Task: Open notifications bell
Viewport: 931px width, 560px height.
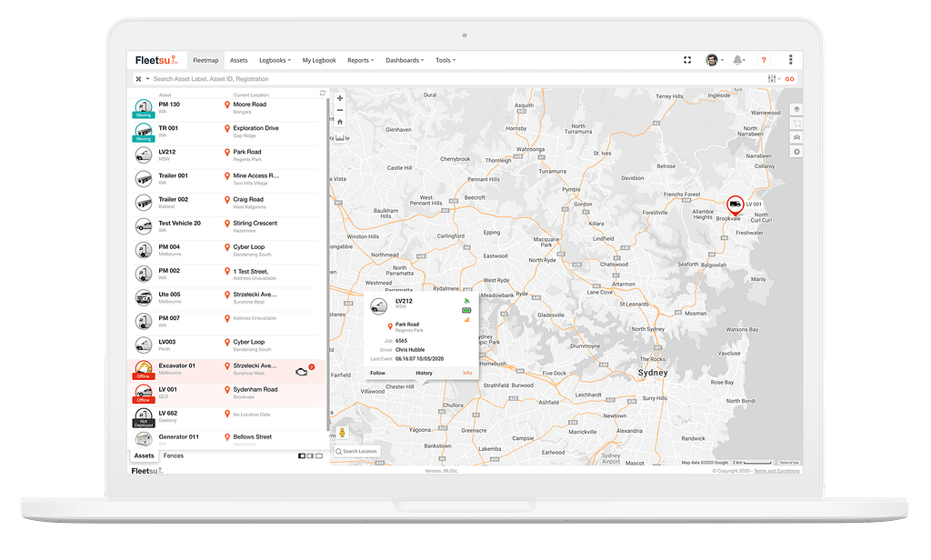Action: click(737, 60)
